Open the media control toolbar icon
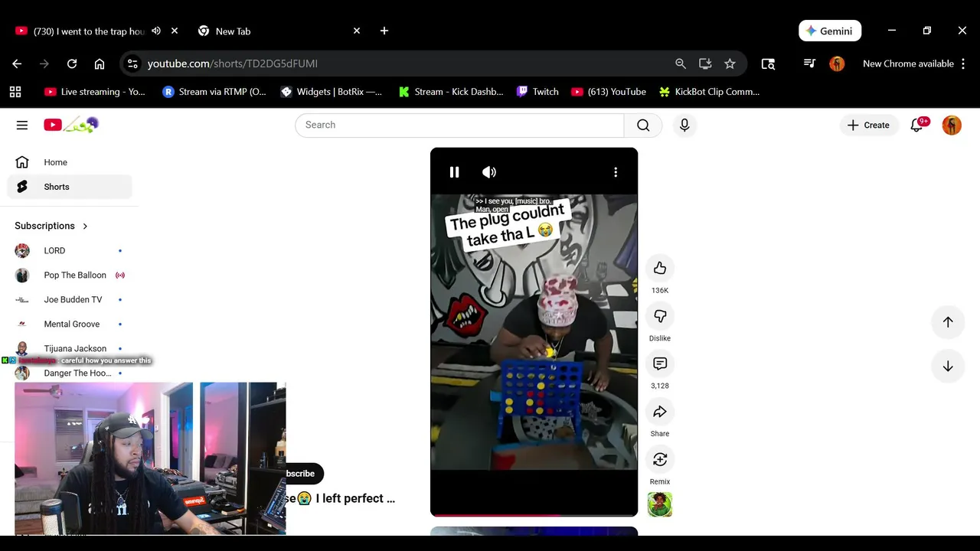The width and height of the screenshot is (980, 551). coord(809,64)
